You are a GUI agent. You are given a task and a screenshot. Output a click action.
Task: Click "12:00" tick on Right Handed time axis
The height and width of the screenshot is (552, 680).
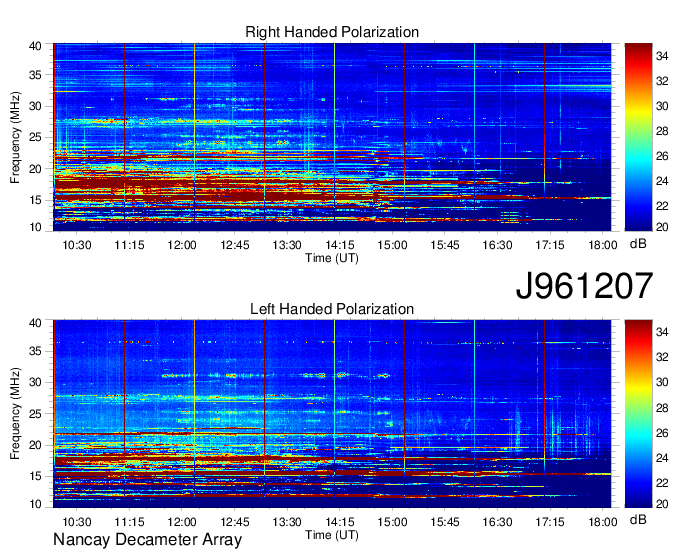182,245
